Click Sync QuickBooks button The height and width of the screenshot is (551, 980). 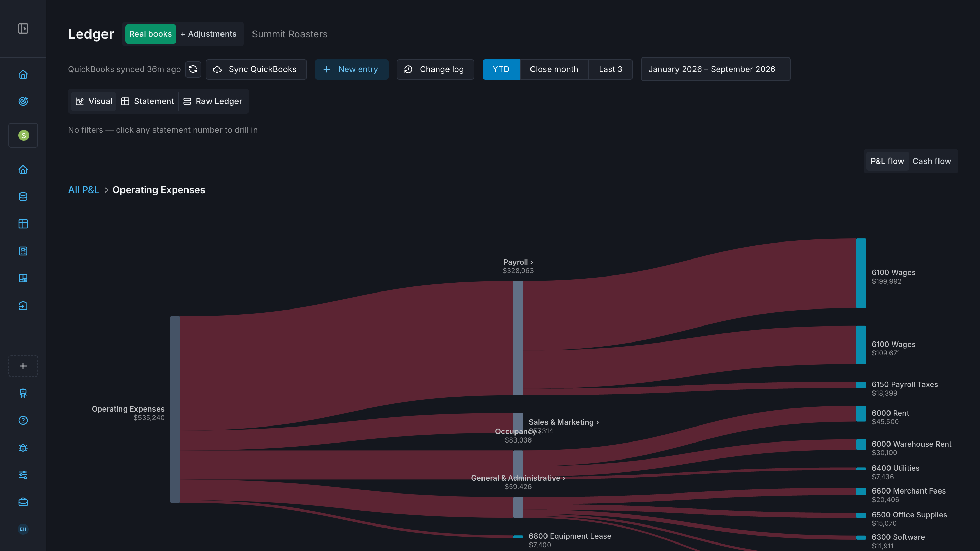(256, 69)
